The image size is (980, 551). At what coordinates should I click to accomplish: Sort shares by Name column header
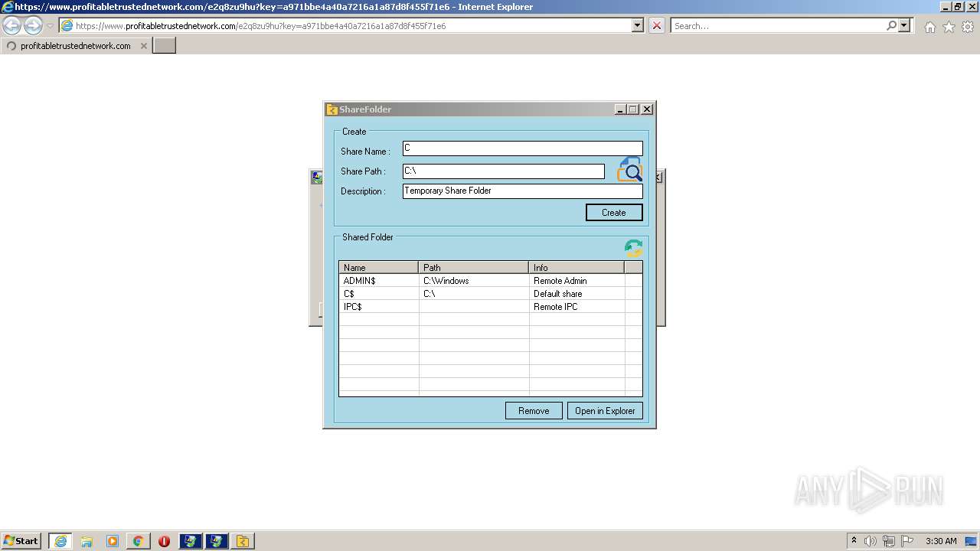pos(379,267)
